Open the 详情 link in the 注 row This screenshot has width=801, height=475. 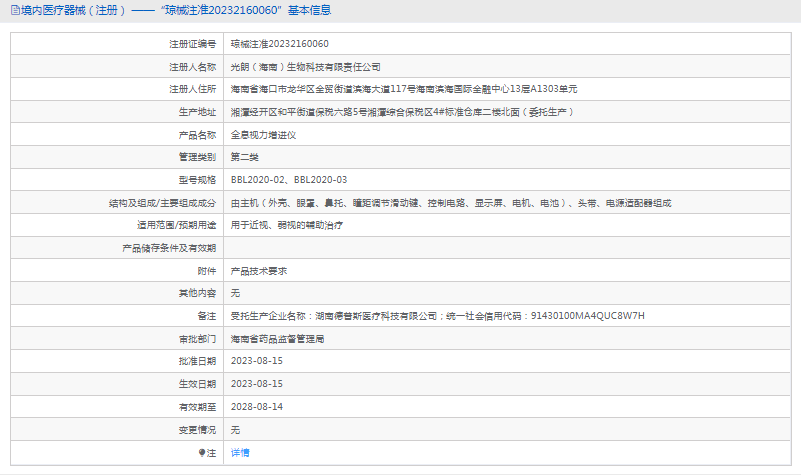click(x=240, y=453)
